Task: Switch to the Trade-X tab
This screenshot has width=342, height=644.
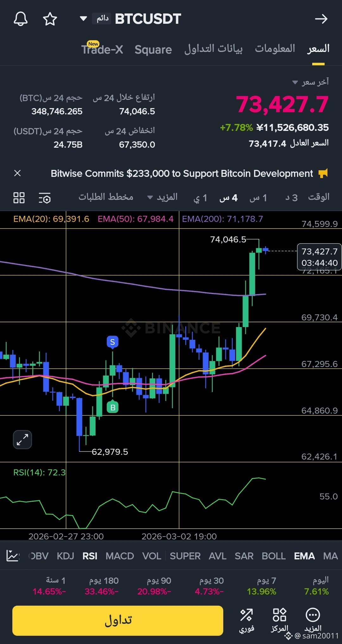Action: click(102, 49)
